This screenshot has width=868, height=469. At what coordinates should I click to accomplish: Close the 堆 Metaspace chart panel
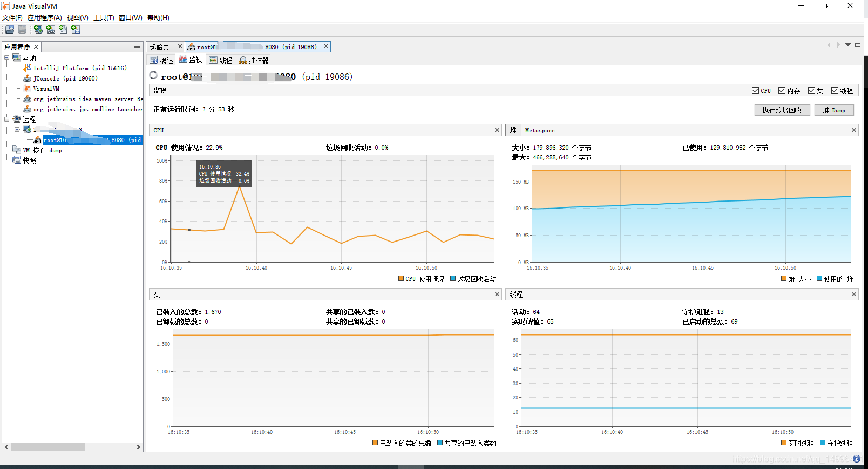click(x=854, y=130)
